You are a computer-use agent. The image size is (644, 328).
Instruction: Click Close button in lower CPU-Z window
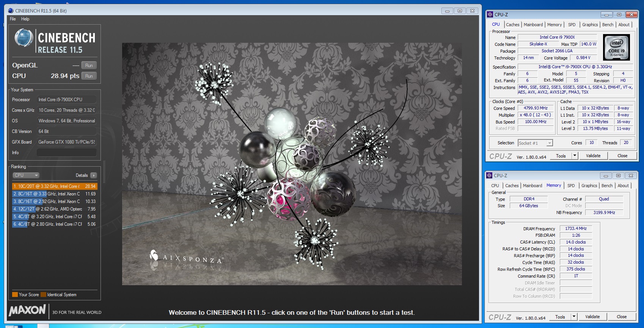click(622, 317)
